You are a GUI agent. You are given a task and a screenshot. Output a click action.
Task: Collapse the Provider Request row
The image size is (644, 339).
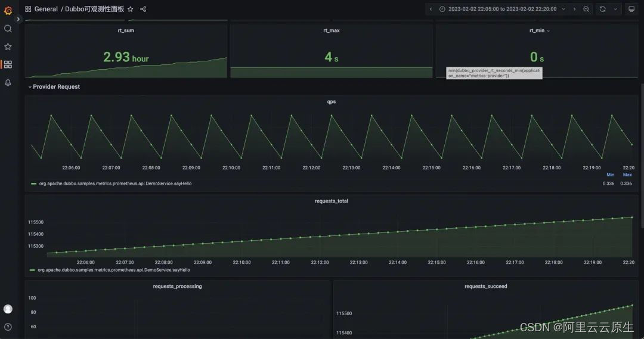[x=54, y=86]
